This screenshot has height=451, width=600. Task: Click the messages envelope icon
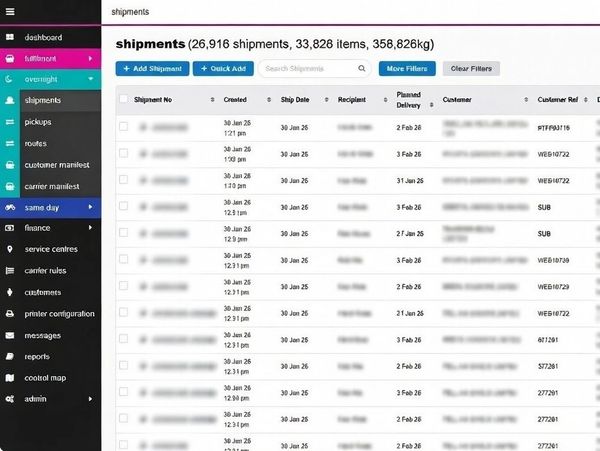coord(9,335)
